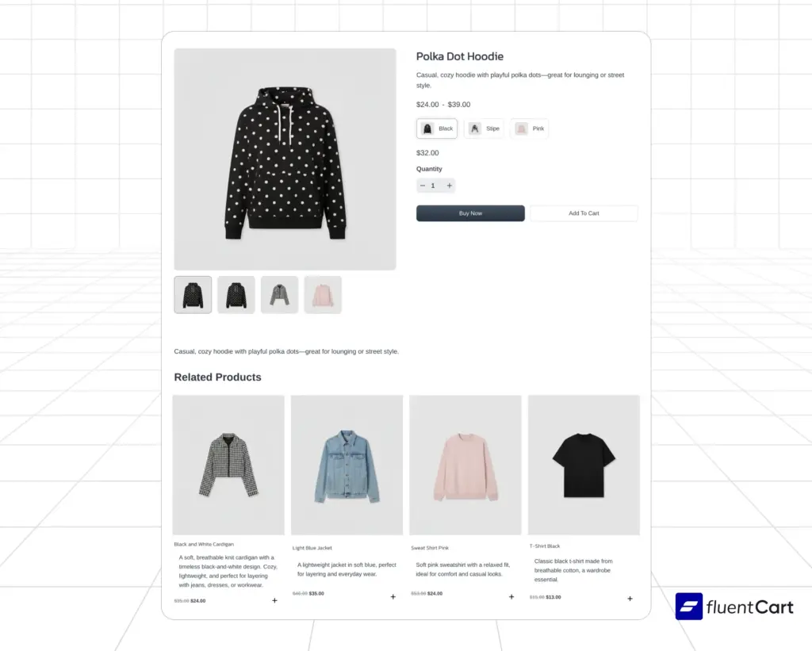This screenshot has height=651, width=812.
Task: Select the pink hoodie gallery thumbnail
Action: [323, 295]
